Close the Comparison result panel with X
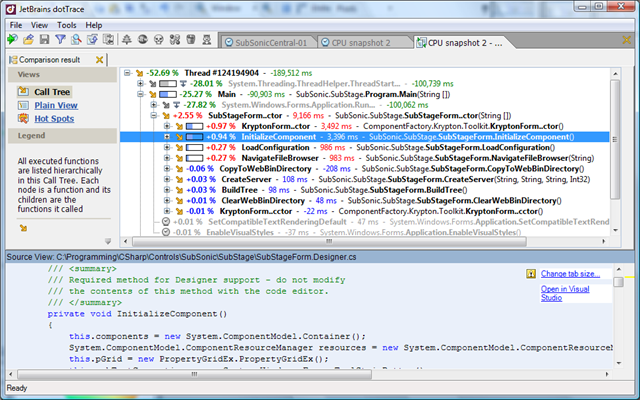Image resolution: width=640 pixels, height=400 pixels. pyautogui.click(x=98, y=60)
